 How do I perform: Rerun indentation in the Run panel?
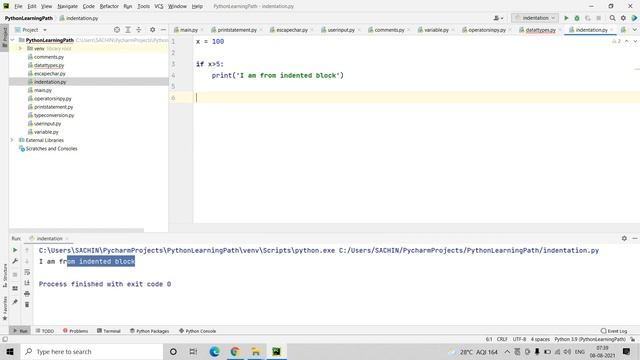click(15, 250)
